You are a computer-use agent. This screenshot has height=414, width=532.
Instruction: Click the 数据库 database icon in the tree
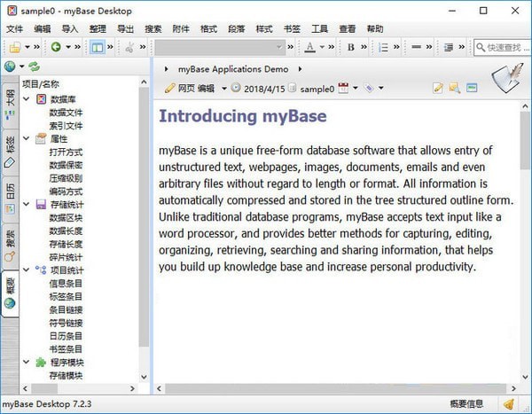pos(41,99)
